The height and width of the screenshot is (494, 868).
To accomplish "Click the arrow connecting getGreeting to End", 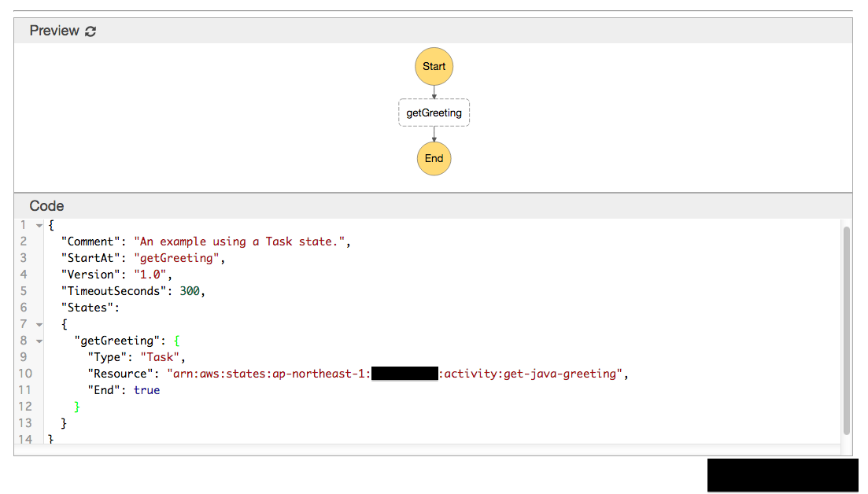I will click(x=434, y=135).
